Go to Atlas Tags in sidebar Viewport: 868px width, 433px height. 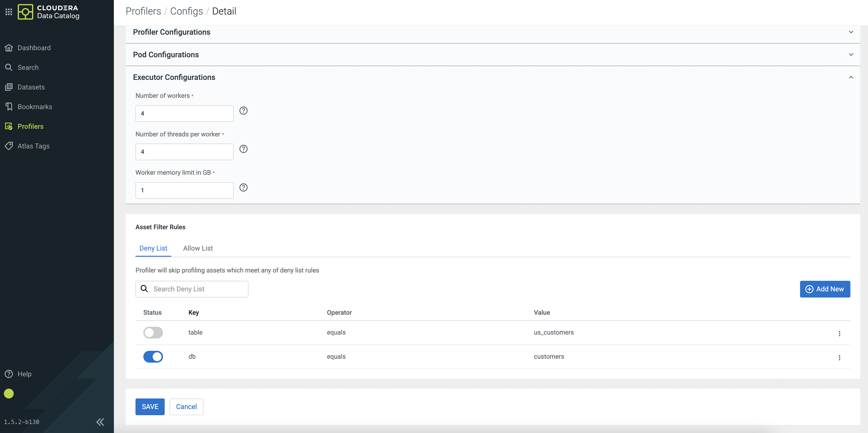point(33,146)
